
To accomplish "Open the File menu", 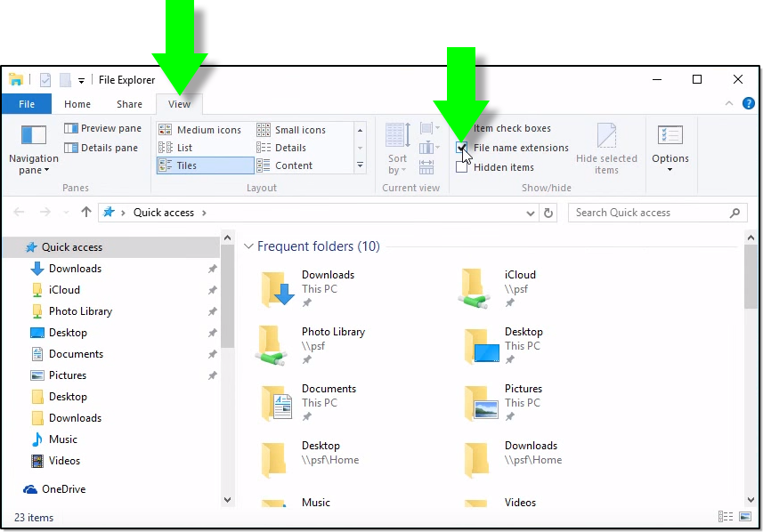I will pos(27,104).
